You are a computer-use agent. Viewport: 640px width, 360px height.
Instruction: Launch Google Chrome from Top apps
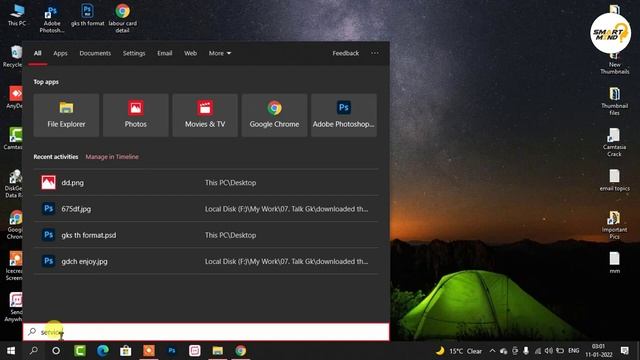pyautogui.click(x=274, y=115)
